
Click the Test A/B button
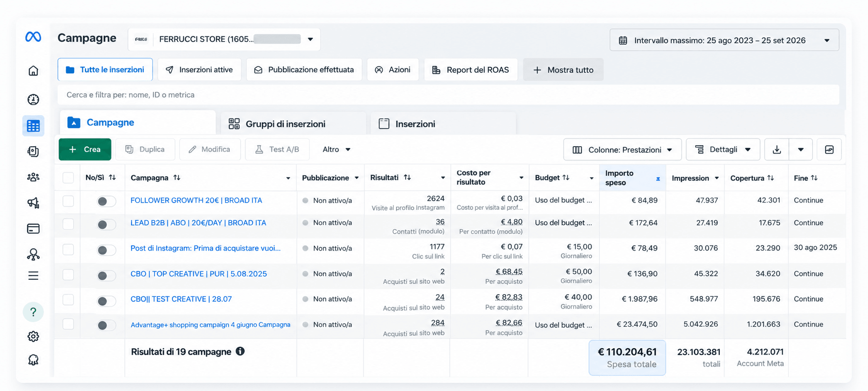(277, 150)
